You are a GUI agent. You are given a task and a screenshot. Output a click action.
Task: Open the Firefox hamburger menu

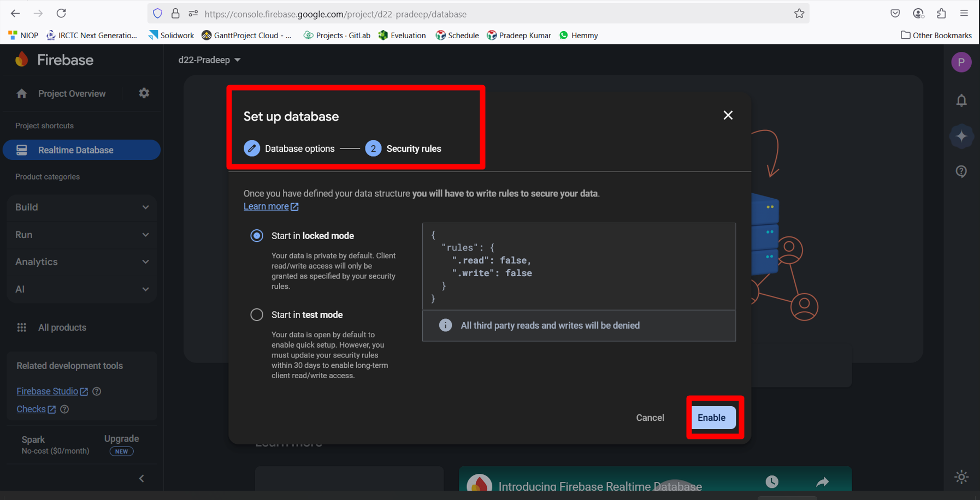(x=964, y=14)
